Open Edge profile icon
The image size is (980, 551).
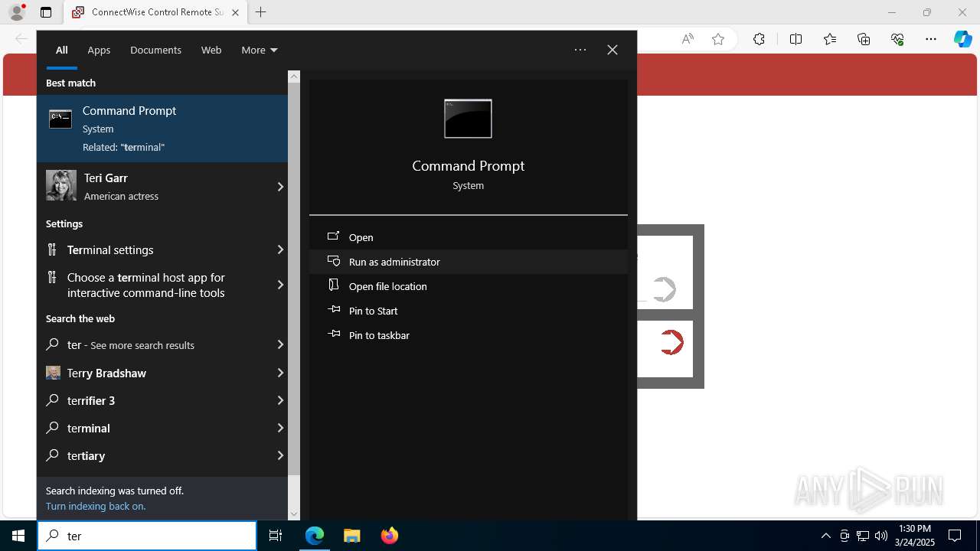click(17, 12)
